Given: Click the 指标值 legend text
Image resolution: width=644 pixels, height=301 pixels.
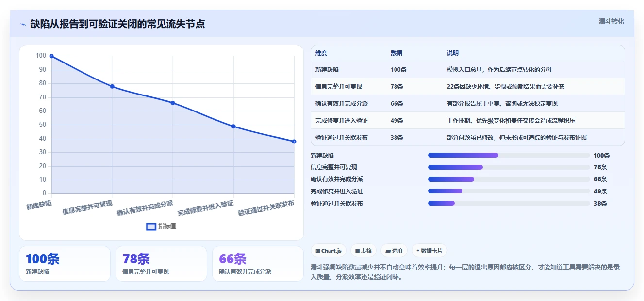Looking at the screenshot, I should 167,226.
